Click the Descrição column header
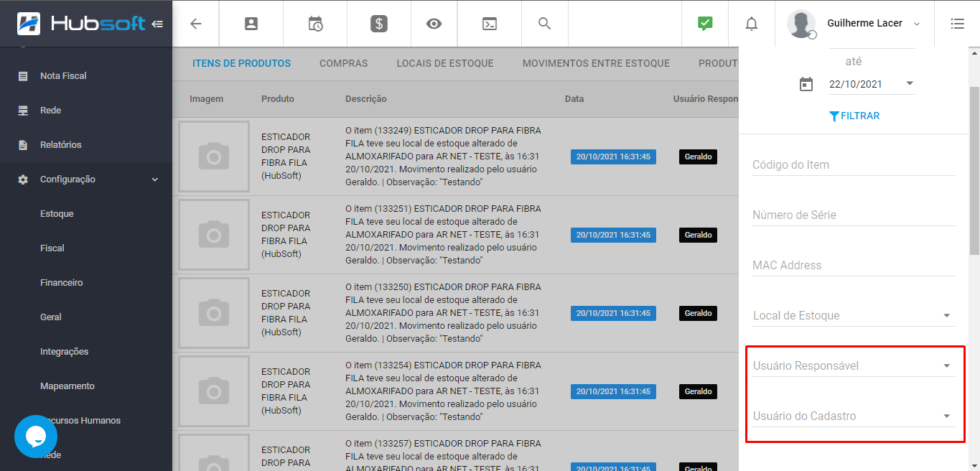The height and width of the screenshot is (471, 980). pyautogui.click(x=366, y=99)
